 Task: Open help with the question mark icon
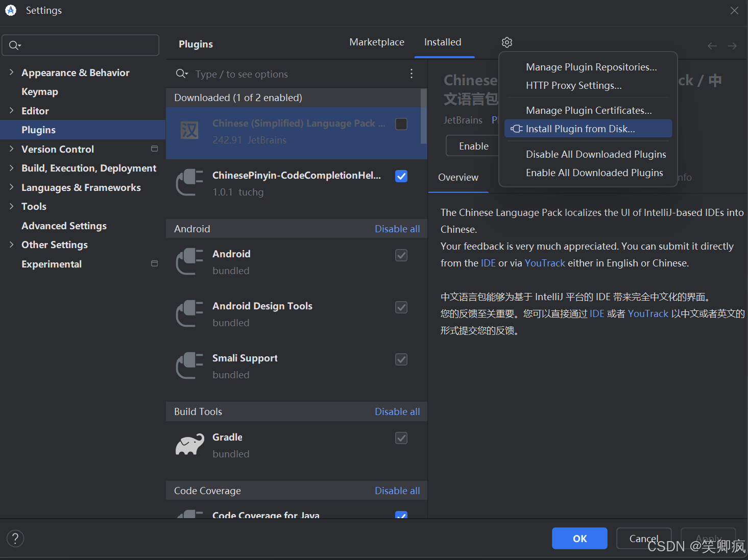click(x=15, y=539)
